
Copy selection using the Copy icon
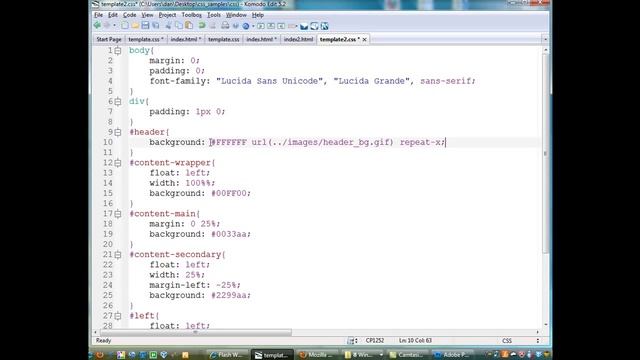tap(179, 26)
